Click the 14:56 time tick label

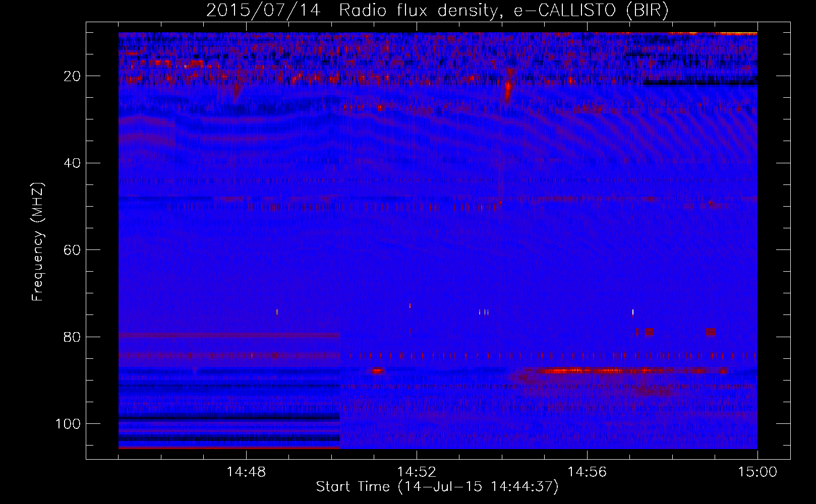click(x=587, y=472)
